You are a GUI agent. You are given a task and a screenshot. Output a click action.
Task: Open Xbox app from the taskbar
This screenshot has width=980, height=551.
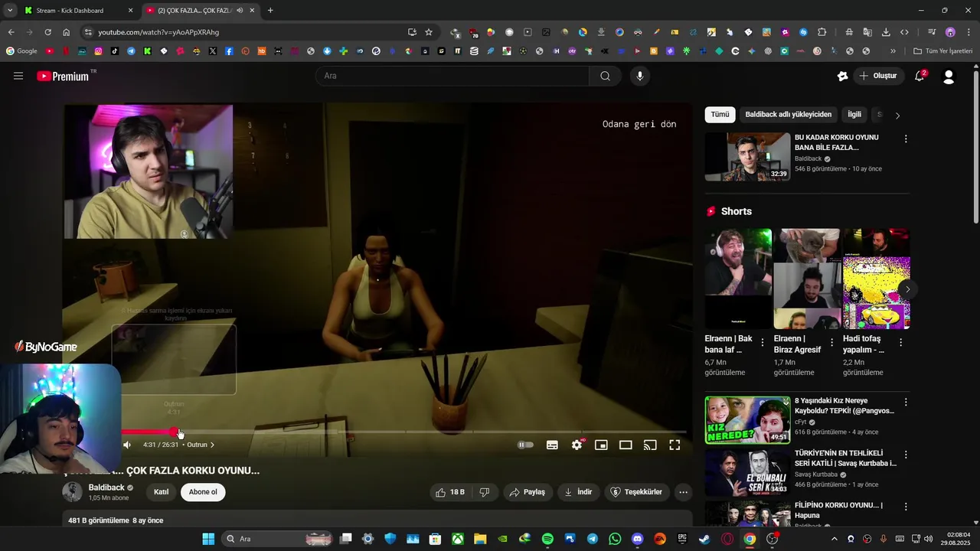pyautogui.click(x=457, y=539)
